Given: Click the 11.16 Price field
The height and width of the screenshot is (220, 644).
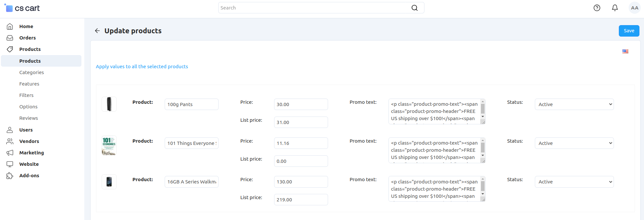Looking at the screenshot, I should click(x=301, y=143).
